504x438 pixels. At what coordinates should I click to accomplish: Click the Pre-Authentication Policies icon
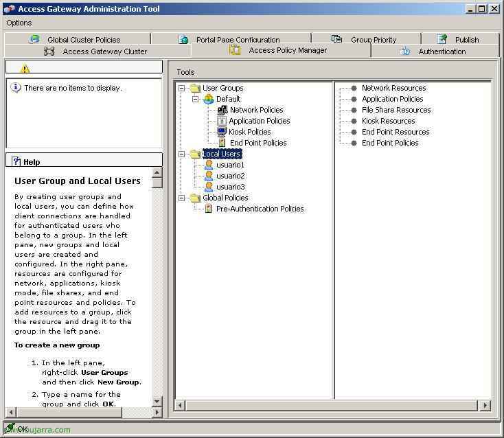pos(208,209)
